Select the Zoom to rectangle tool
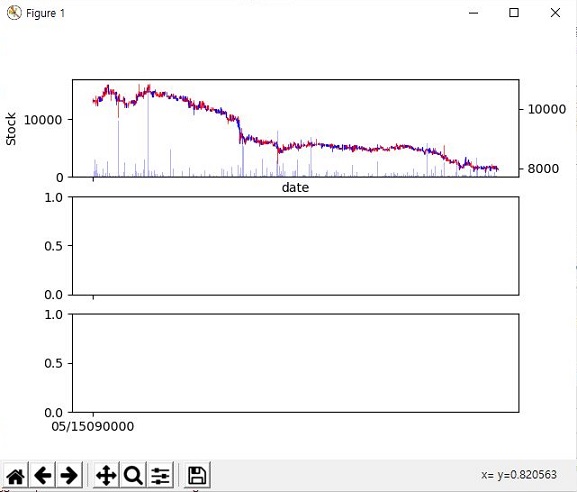577x492 pixels. pyautogui.click(x=133, y=476)
